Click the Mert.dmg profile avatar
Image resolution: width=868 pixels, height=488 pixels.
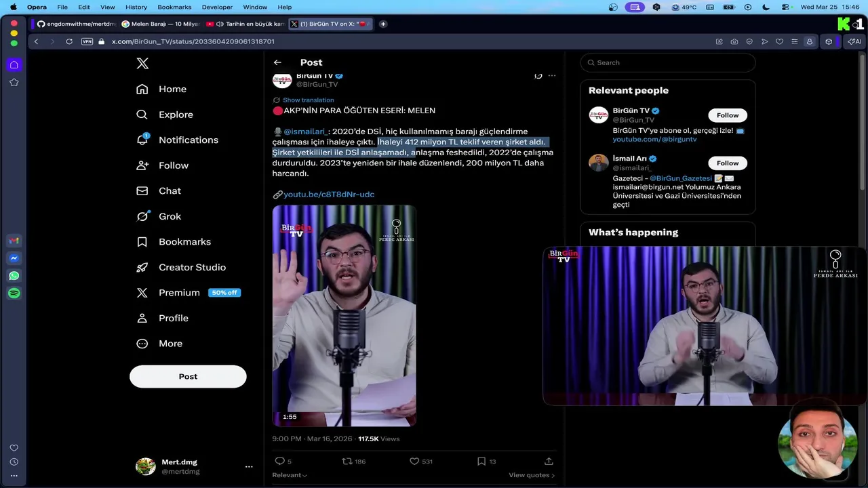tap(145, 466)
